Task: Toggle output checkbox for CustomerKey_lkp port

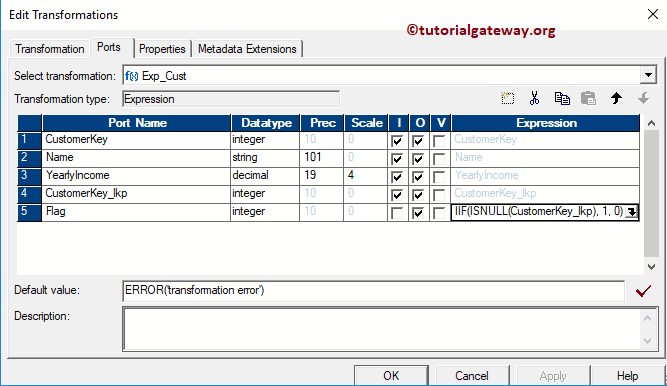Action: [x=418, y=195]
